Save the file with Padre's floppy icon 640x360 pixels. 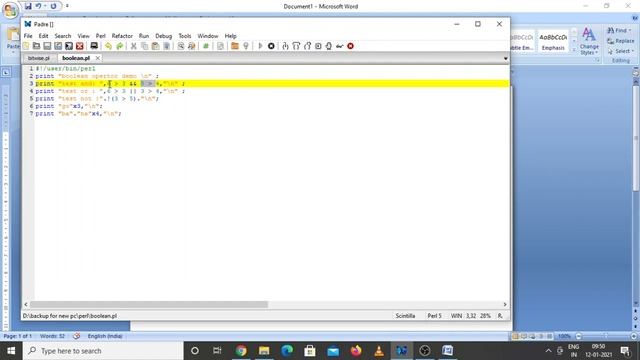(47, 46)
